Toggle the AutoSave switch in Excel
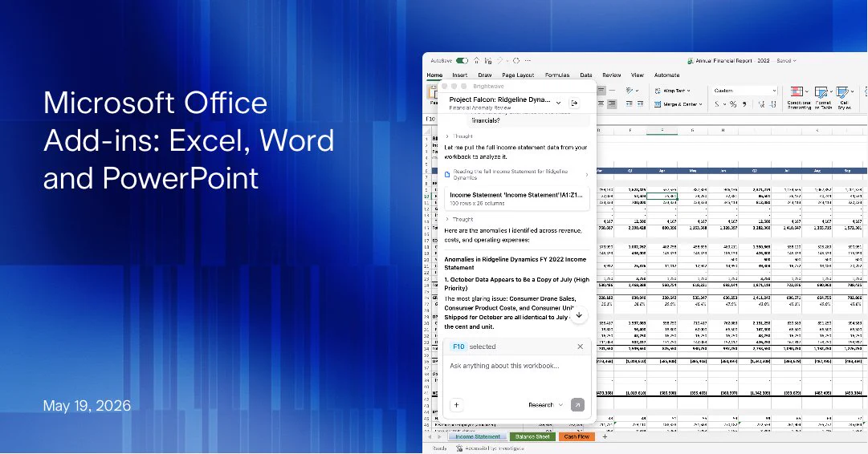 click(x=462, y=61)
